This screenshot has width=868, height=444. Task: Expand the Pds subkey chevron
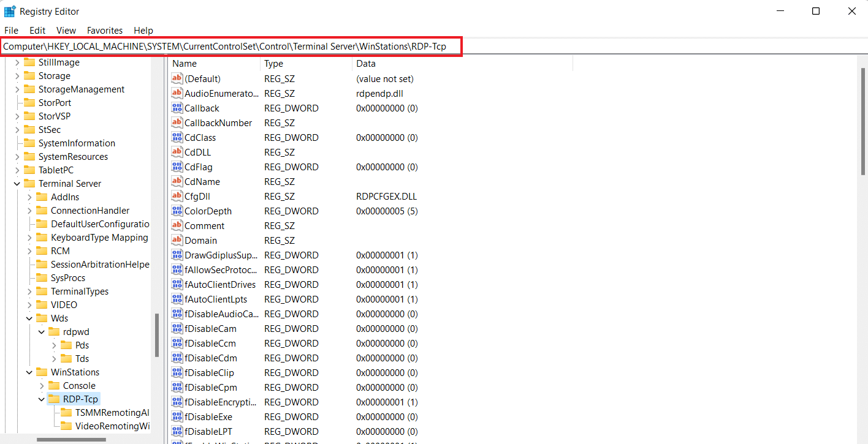[x=54, y=345]
